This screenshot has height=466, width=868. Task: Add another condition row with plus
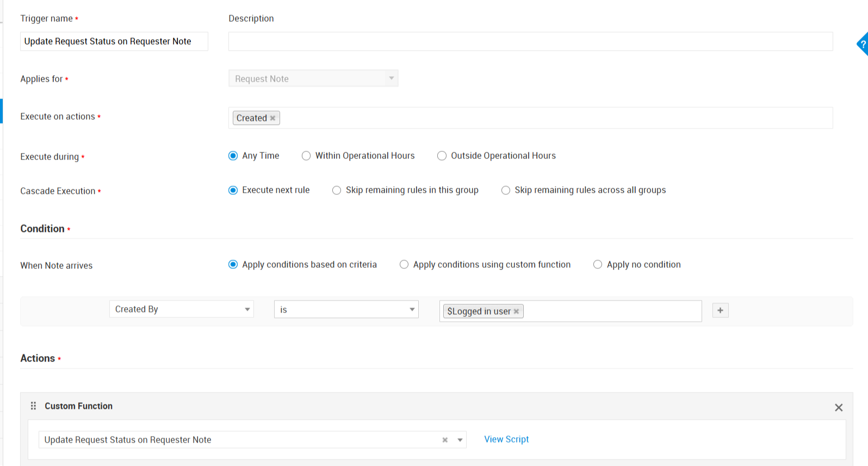pyautogui.click(x=720, y=310)
